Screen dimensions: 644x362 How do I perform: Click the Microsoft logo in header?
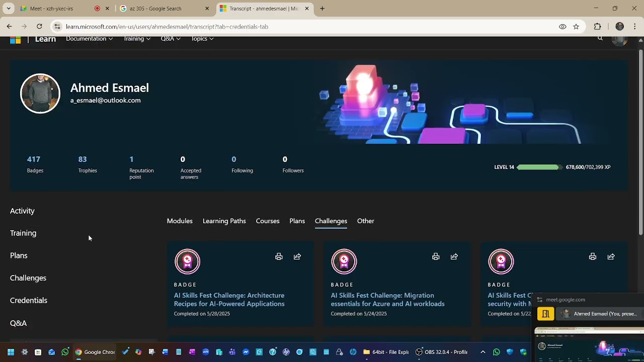(x=16, y=40)
